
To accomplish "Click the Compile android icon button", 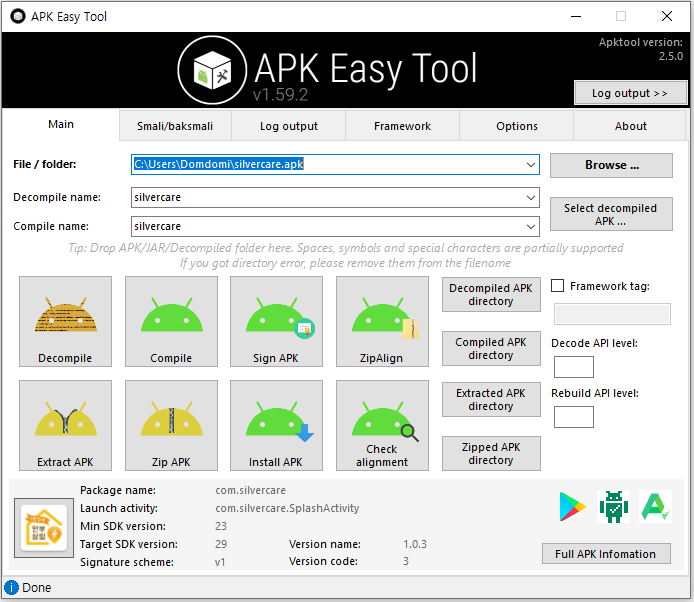I will (x=171, y=321).
